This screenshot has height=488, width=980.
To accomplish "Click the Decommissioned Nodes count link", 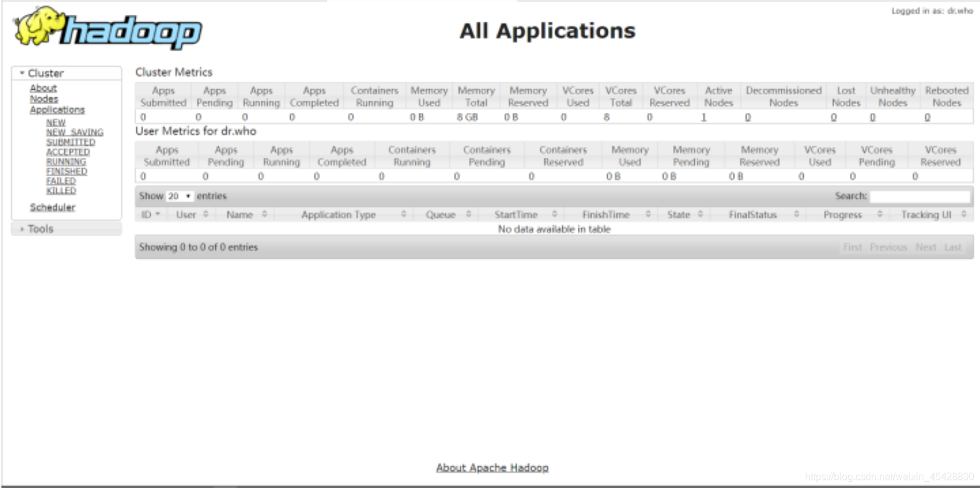I will [748, 117].
